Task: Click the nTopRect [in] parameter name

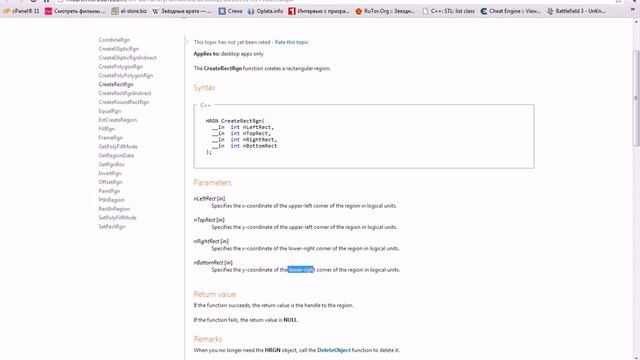Action: pos(209,220)
